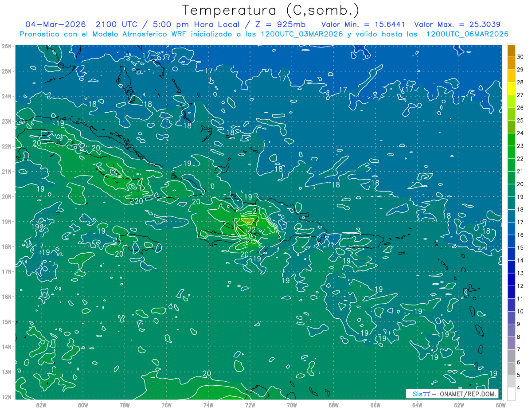Click the pressure level 'Z = 925mb'
Viewport: 532px width, 411px height.
coord(280,24)
